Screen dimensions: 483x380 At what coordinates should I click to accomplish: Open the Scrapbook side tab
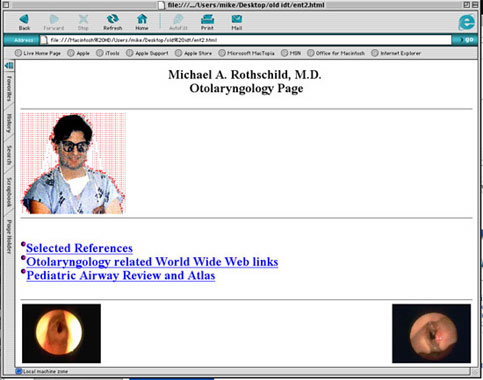[x=9, y=192]
